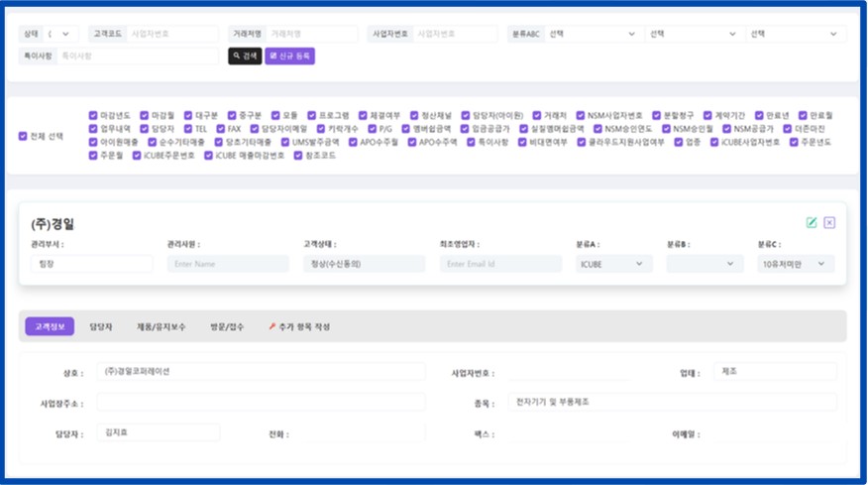Expand the 분류A dropdown showing ICUBE

click(x=614, y=264)
